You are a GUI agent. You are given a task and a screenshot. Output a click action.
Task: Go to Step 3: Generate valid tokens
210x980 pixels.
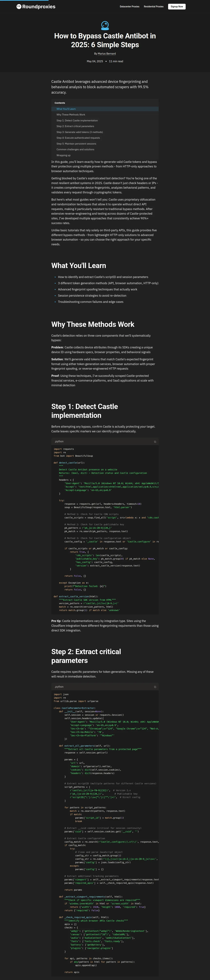coord(80,132)
